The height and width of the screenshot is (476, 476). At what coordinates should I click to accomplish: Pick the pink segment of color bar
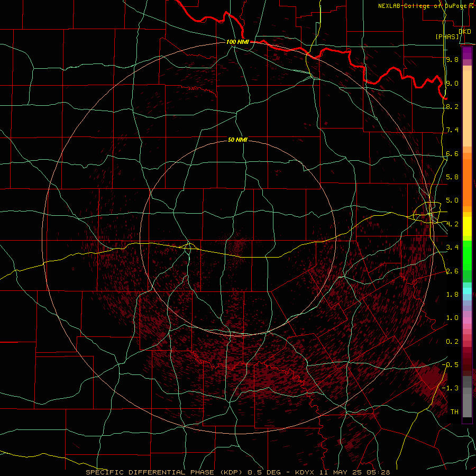point(467,321)
